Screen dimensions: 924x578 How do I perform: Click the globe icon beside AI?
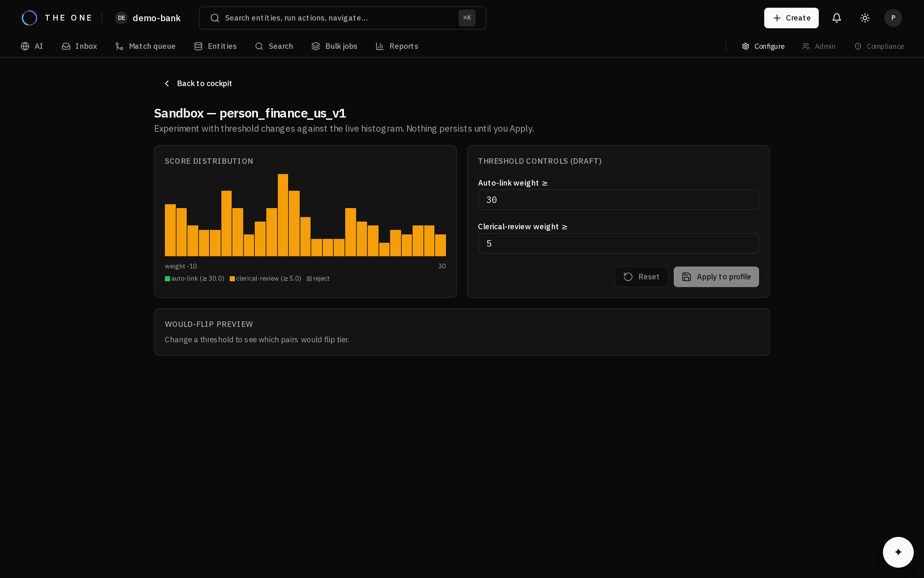tap(25, 46)
